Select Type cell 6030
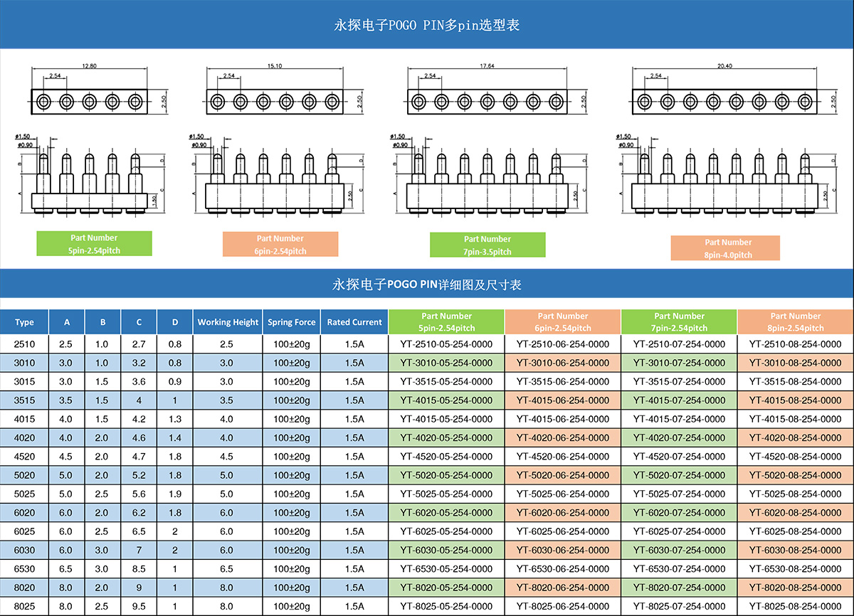This screenshot has height=616, width=854. pos(24,550)
